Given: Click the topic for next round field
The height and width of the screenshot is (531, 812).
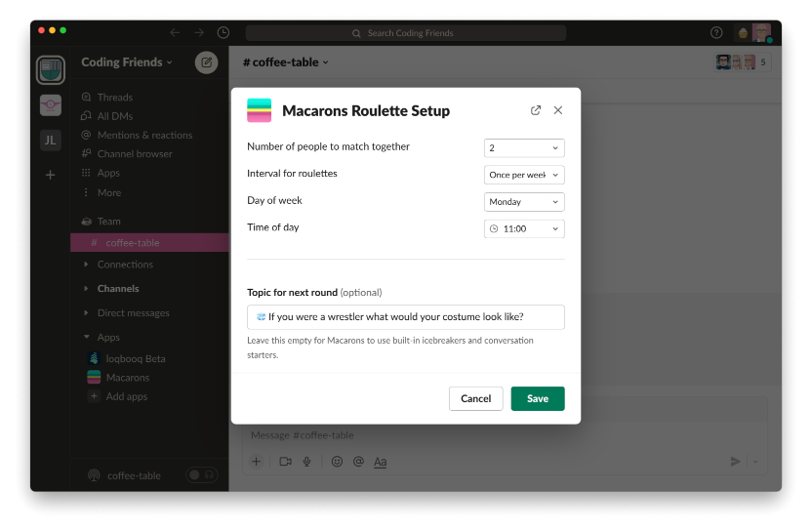Looking at the screenshot, I should 405,317.
